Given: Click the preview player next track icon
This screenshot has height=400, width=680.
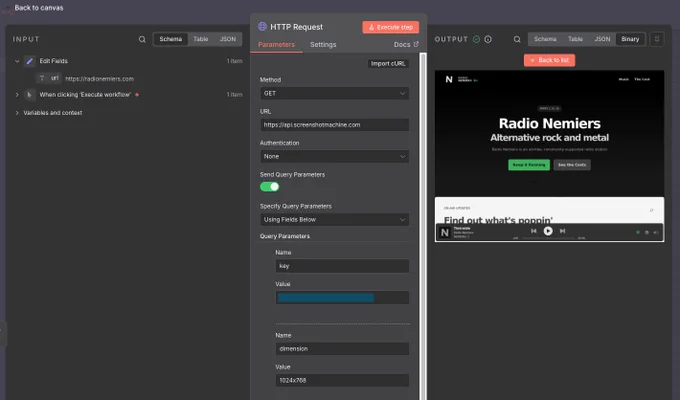Looking at the screenshot, I should pyautogui.click(x=562, y=231).
